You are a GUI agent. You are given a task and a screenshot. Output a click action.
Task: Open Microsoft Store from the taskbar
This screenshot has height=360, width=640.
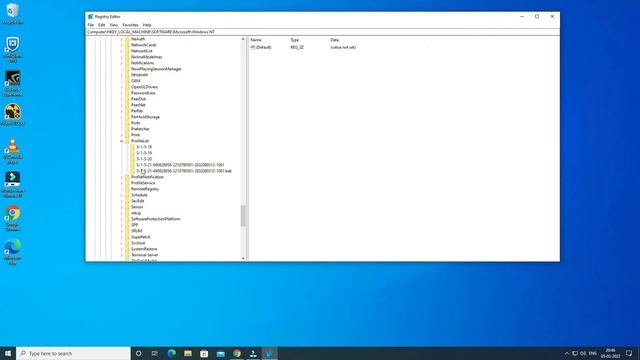[204, 353]
